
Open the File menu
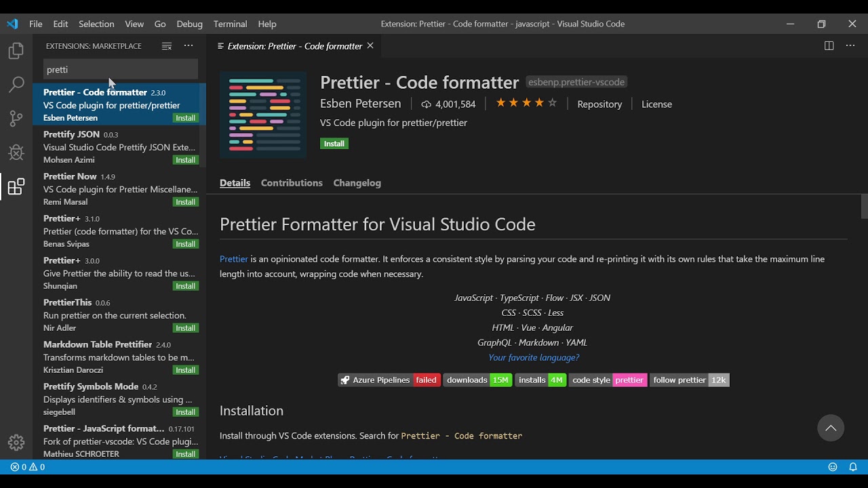pos(36,24)
